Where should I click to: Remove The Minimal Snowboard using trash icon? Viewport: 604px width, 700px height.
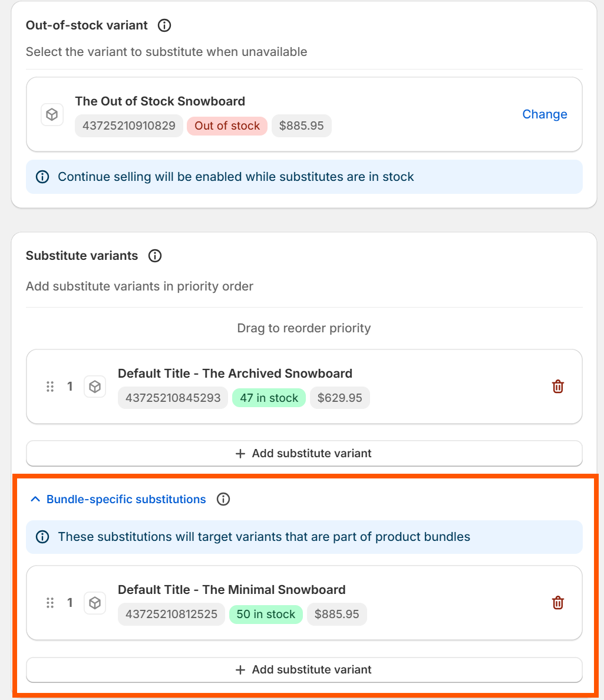pos(557,603)
